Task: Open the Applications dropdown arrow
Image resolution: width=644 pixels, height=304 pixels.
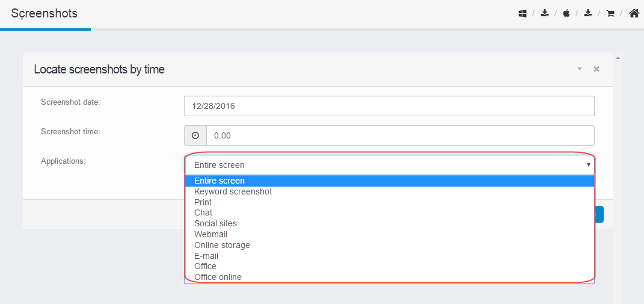Action: 588,165
